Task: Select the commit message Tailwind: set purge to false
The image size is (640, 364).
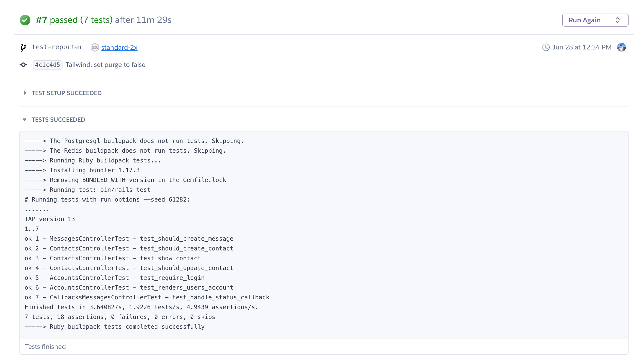Action: (105, 65)
